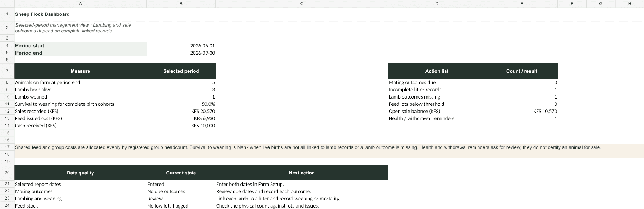Select 'Mating outcomes' data quality cell
Viewport: 644px width, 209px height.
click(x=80, y=191)
